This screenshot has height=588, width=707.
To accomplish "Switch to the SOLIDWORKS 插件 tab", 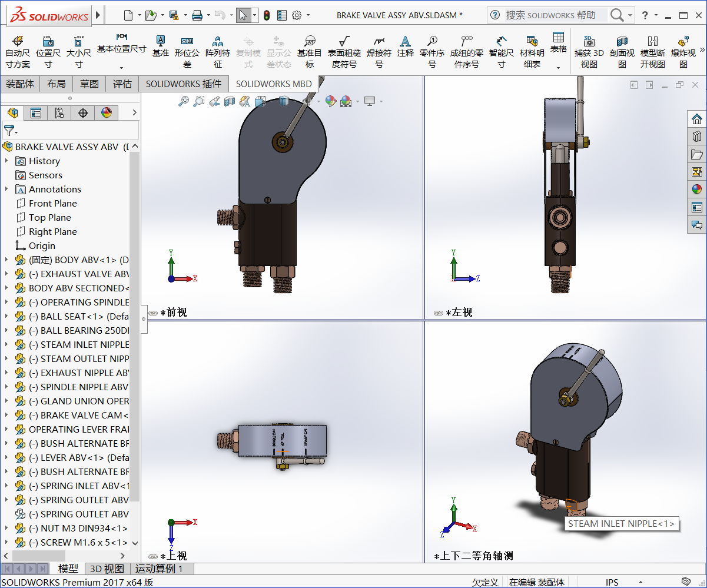I will click(x=184, y=84).
